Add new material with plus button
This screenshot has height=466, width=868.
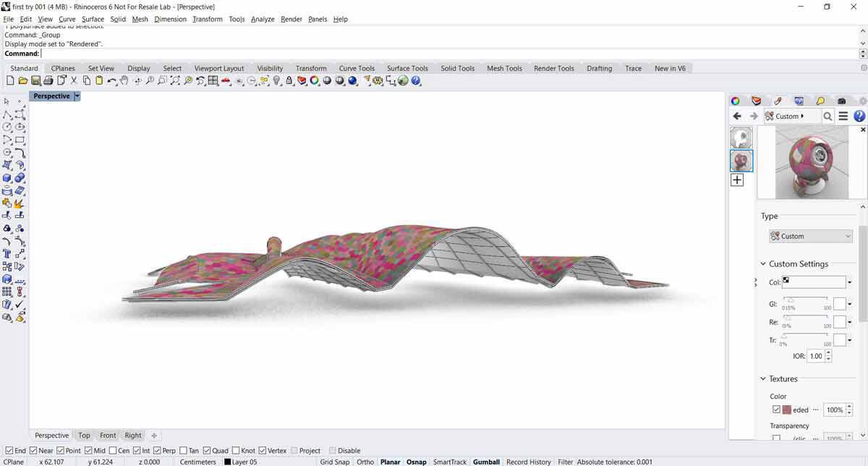pos(737,179)
